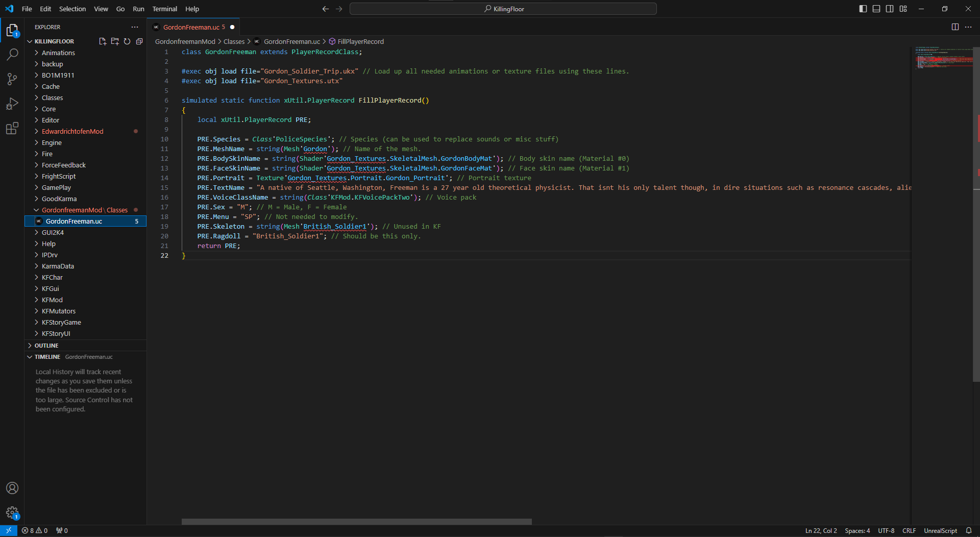Refresh the explorer file tree
The width and height of the screenshot is (980, 537).
pos(127,41)
